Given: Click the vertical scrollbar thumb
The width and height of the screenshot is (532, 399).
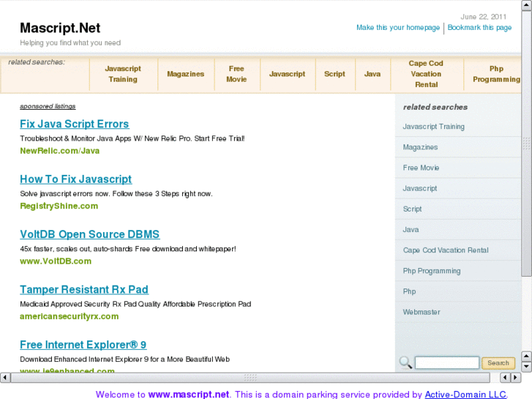Looking at the screenshot, I should pos(527,143).
